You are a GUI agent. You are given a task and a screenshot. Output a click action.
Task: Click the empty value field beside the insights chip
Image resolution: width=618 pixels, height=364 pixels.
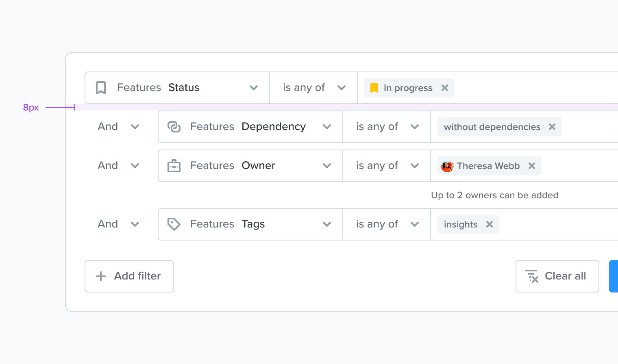[559, 224]
